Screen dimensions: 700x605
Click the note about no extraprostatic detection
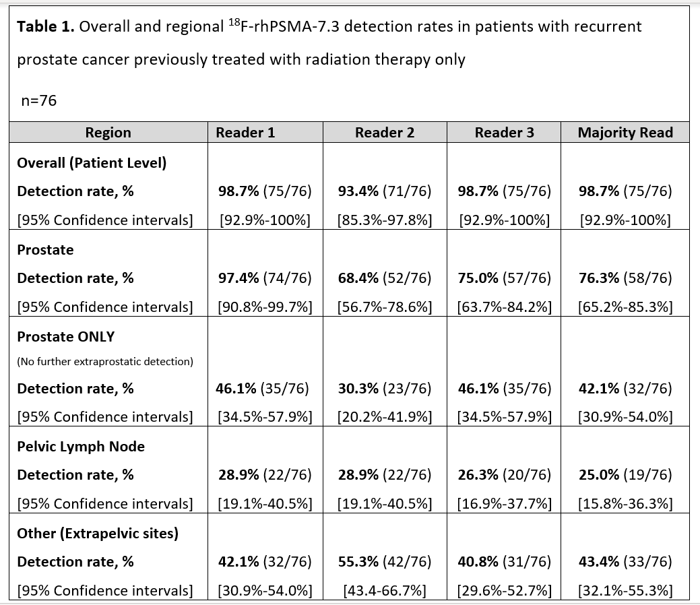click(105, 362)
